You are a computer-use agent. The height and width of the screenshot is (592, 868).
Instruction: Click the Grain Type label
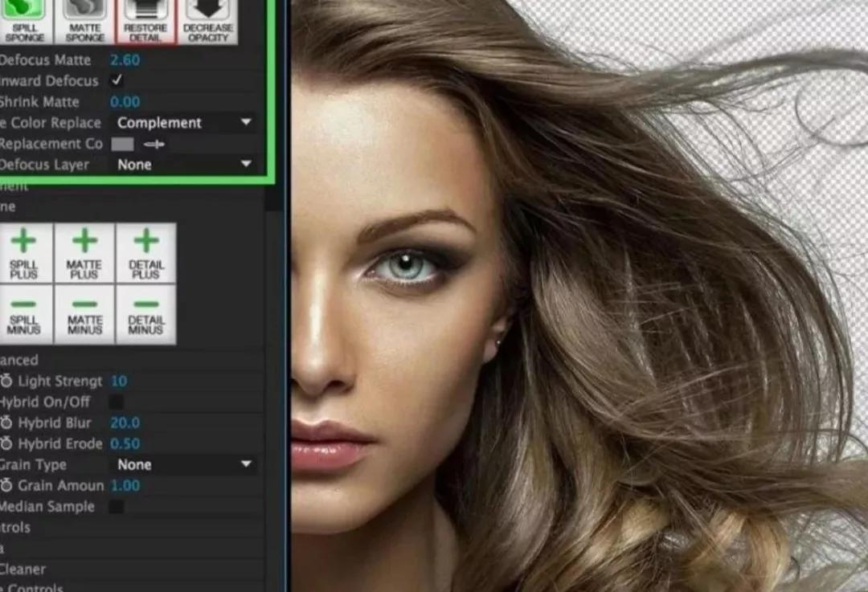(x=33, y=465)
